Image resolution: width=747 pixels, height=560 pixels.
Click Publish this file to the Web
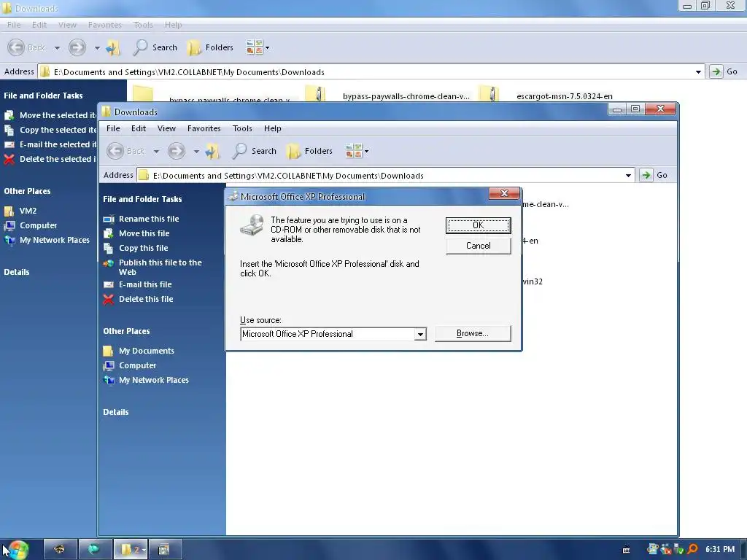pyautogui.click(x=160, y=267)
